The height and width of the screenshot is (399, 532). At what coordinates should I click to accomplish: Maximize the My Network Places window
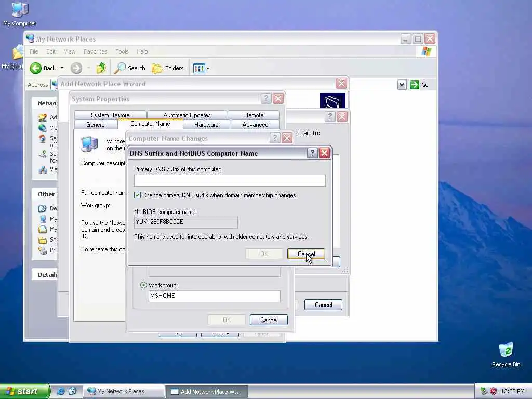click(418, 38)
